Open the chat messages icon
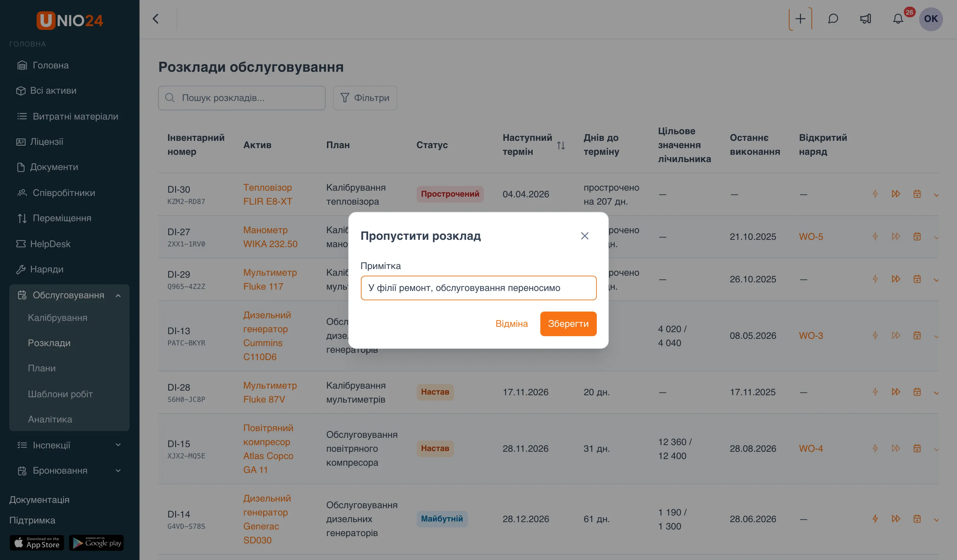 tap(833, 19)
